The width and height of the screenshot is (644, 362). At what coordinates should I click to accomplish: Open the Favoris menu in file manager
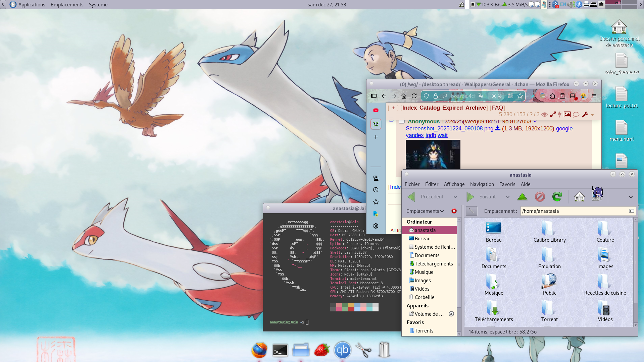click(x=507, y=184)
